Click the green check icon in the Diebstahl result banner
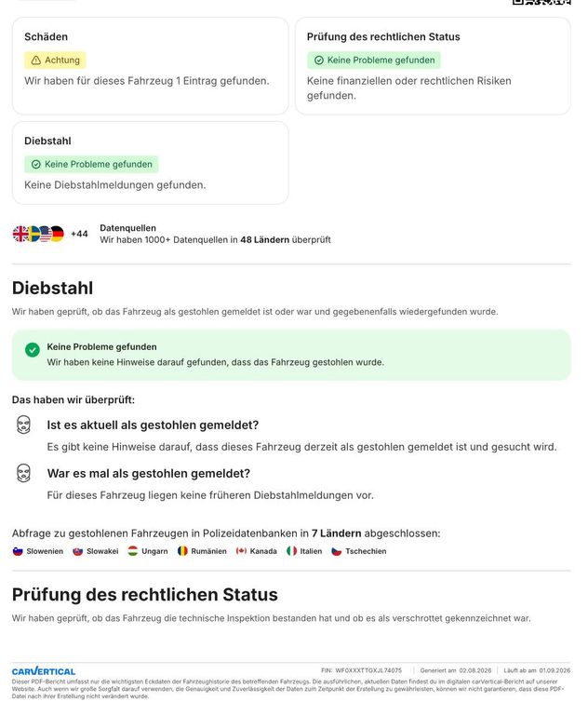Viewport: 588px width, 715px height. (33, 350)
